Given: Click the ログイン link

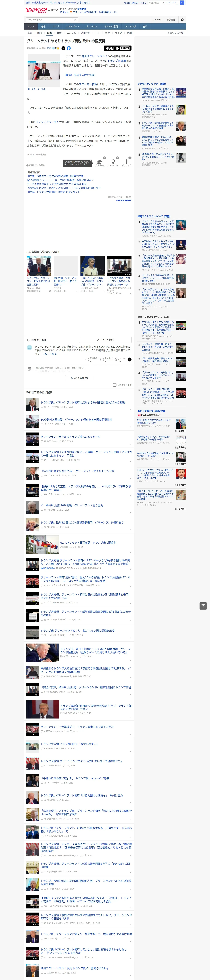Looking at the screenshot, I should [64, 12].
